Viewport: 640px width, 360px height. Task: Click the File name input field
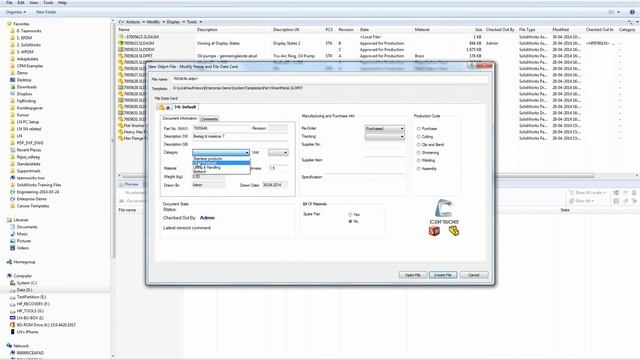[330, 79]
